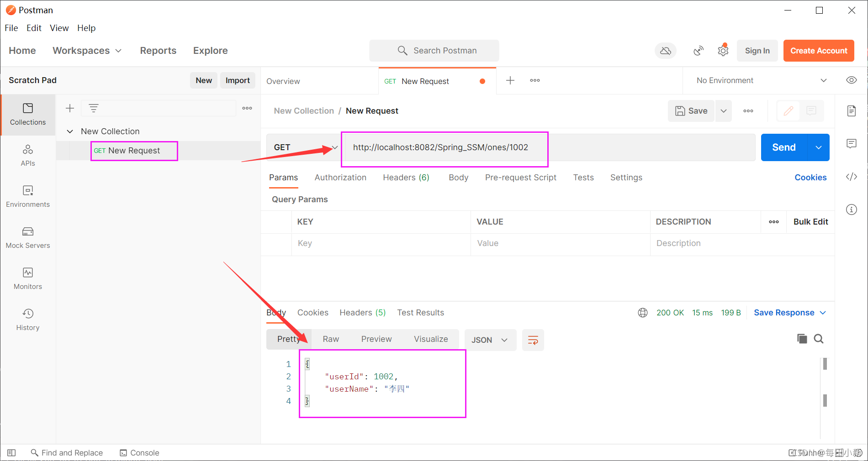The width and height of the screenshot is (868, 461).
Task: Open the documentation icon in right sidebar
Action: point(852,111)
